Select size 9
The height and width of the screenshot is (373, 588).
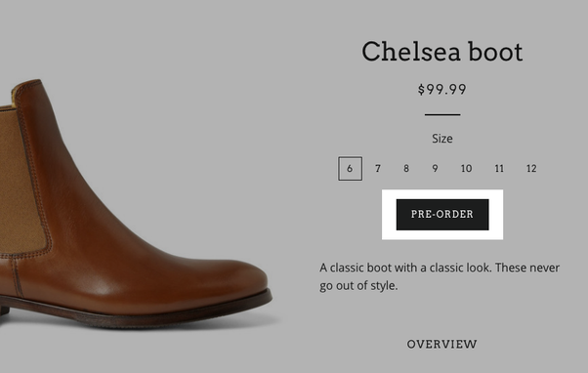tap(435, 169)
